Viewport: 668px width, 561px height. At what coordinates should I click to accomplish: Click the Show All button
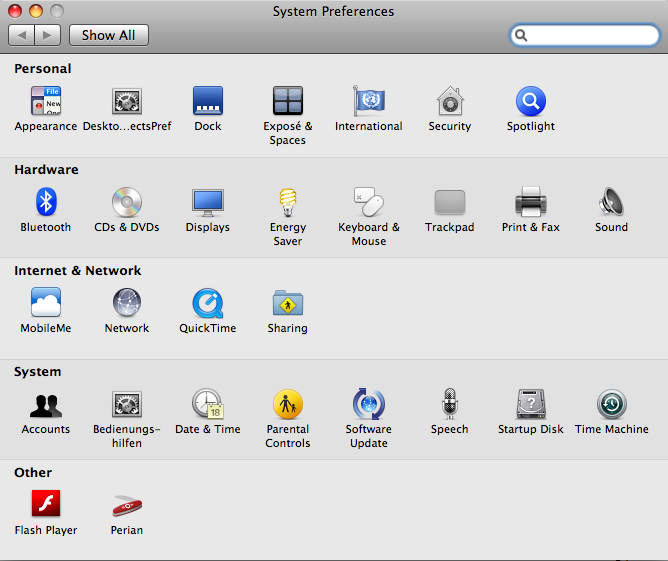coord(109,35)
